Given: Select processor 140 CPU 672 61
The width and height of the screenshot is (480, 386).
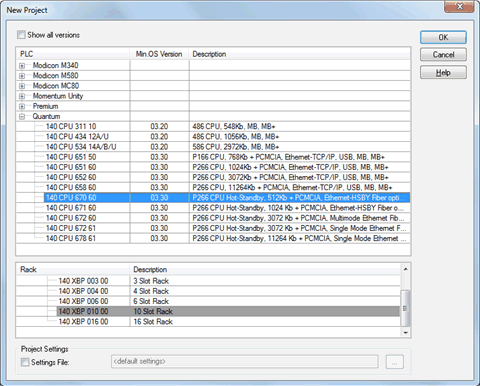Looking at the screenshot, I should [71, 228].
